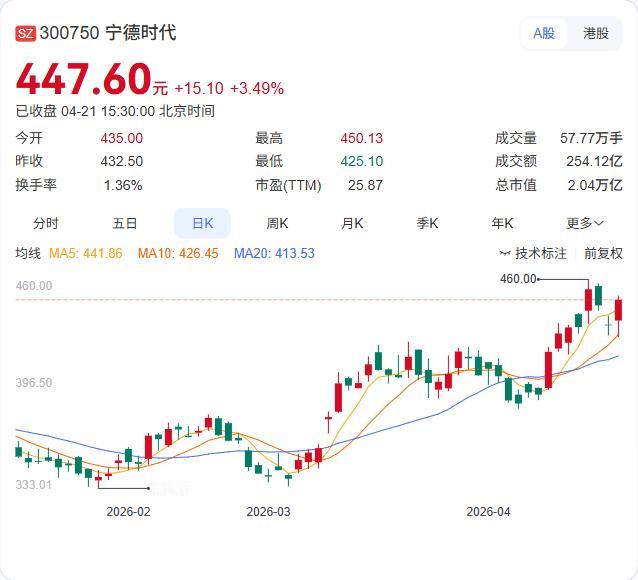Select the 年K chart tab
The height and width of the screenshot is (580, 638).
click(502, 223)
